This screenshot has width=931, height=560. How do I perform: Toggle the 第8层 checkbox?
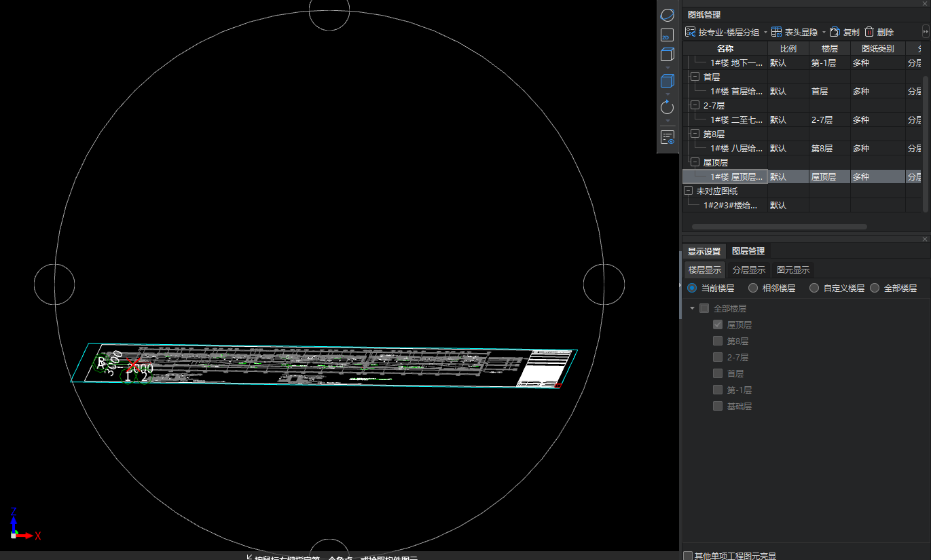718,341
